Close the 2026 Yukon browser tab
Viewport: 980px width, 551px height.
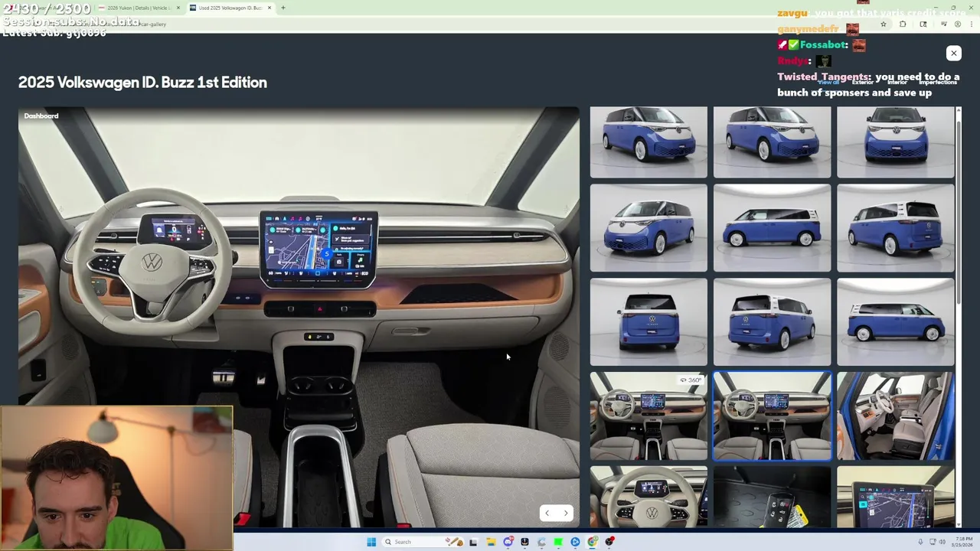click(x=178, y=8)
